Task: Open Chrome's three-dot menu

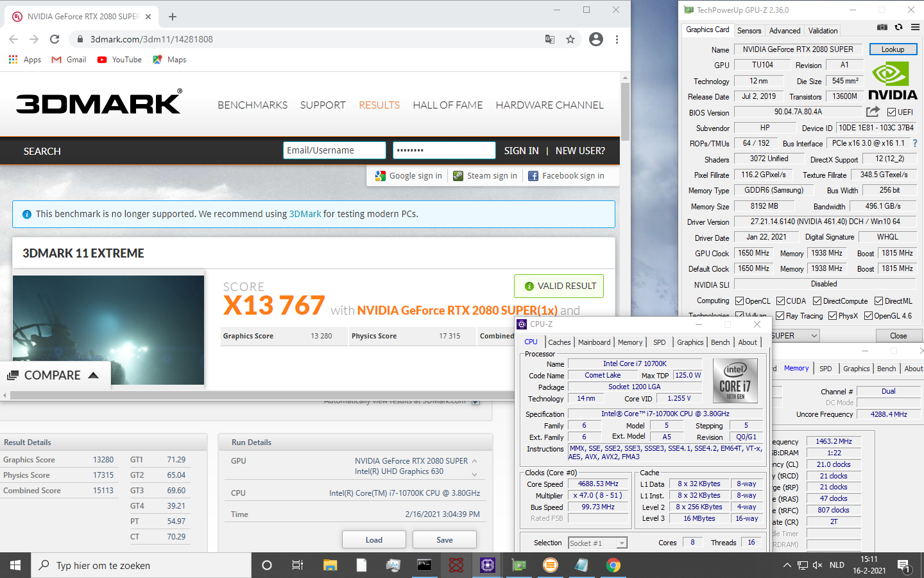Action: [617, 39]
